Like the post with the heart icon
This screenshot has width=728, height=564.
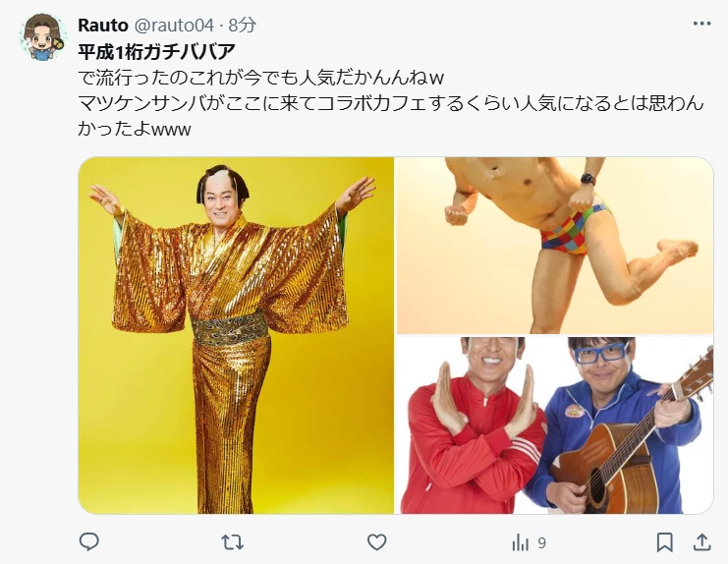[x=376, y=542]
